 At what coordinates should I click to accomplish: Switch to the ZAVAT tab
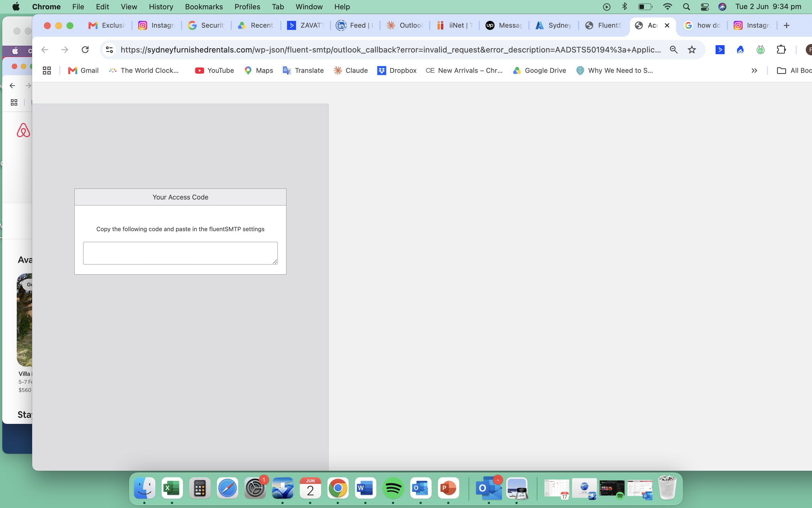[x=305, y=25]
